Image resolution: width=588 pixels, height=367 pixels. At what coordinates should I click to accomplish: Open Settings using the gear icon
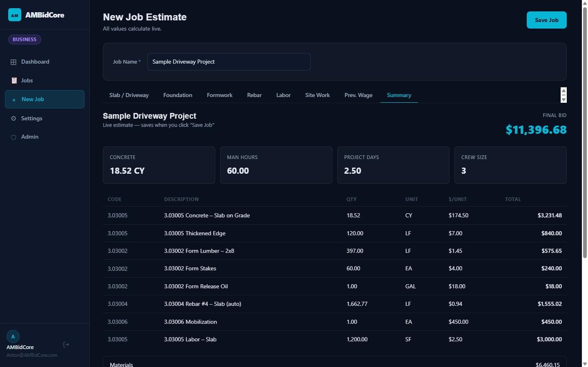click(x=13, y=118)
